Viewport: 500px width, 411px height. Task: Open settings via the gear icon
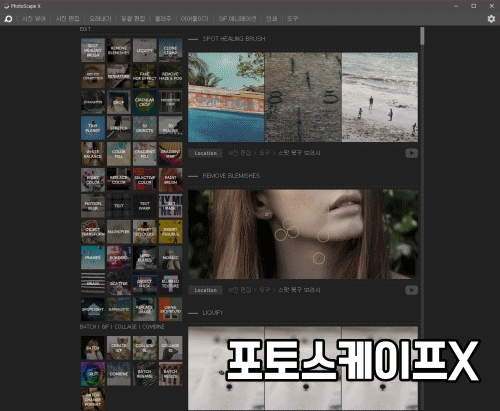[x=491, y=19]
